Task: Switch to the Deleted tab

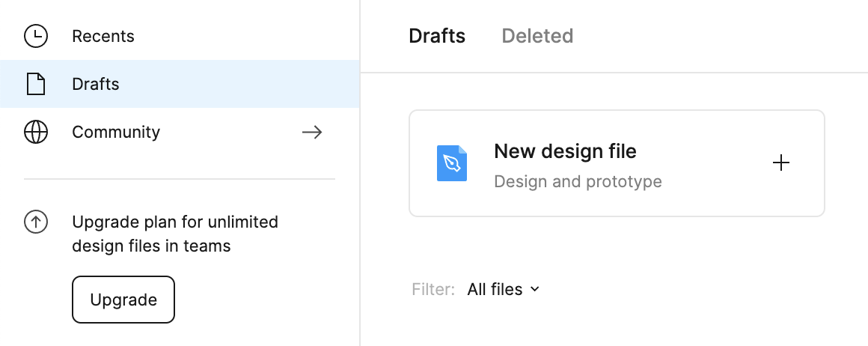Action: [537, 36]
